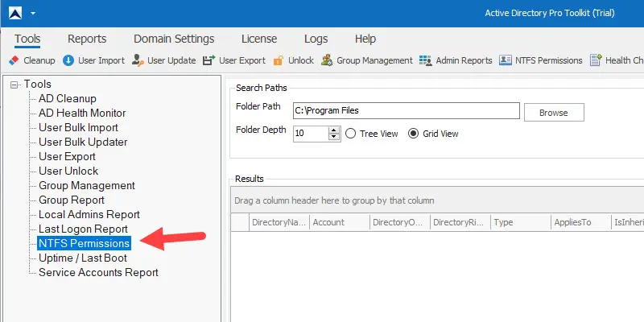Decrease Folder Depth with down arrow
Viewport: 644px width, 322px height.
(334, 138)
